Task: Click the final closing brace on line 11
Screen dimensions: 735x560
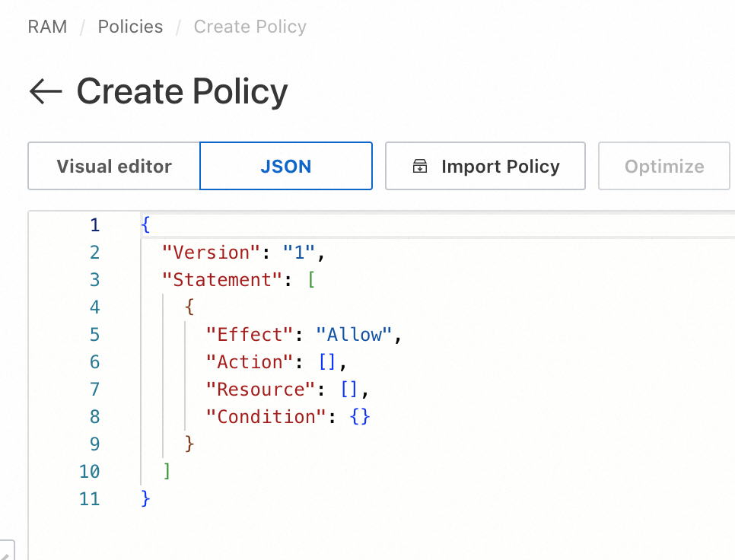Action: click(146, 499)
